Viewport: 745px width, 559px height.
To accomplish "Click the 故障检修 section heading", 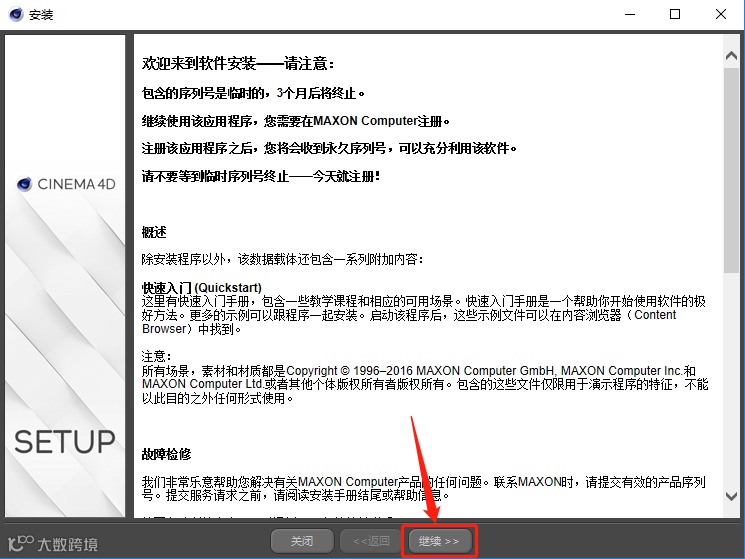I will (x=166, y=455).
